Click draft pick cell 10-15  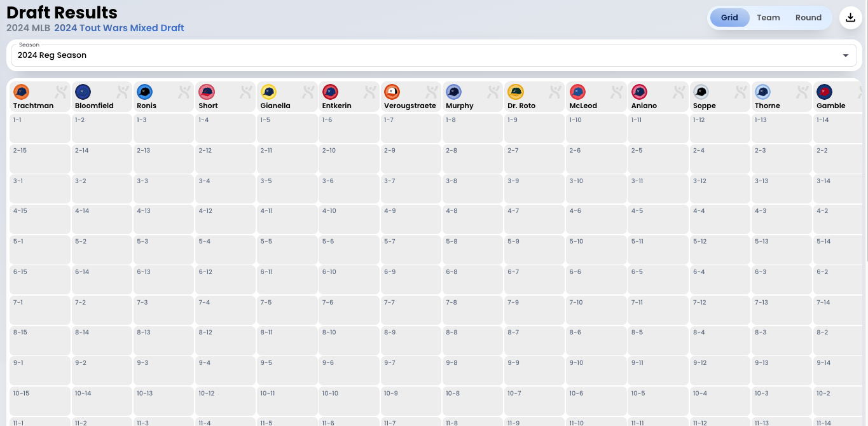(x=39, y=401)
